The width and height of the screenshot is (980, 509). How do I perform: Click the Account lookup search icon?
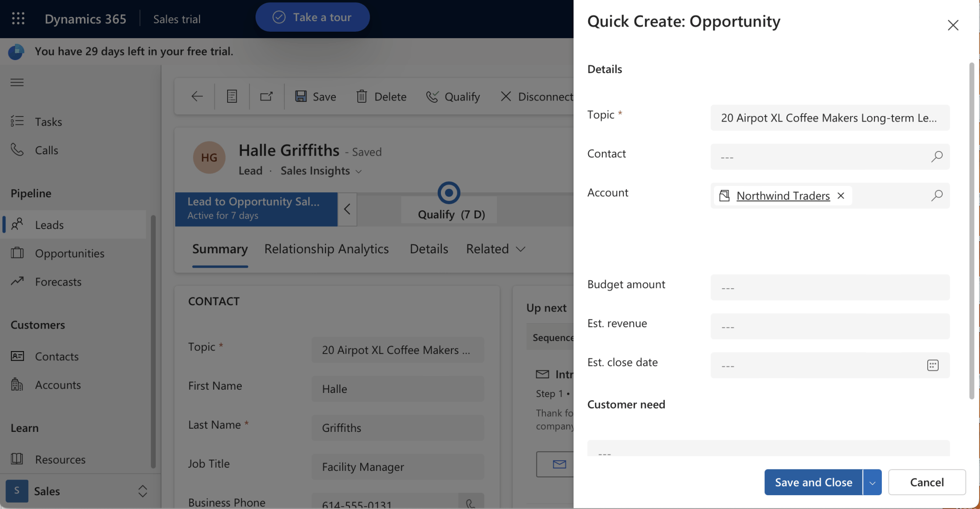(x=936, y=196)
